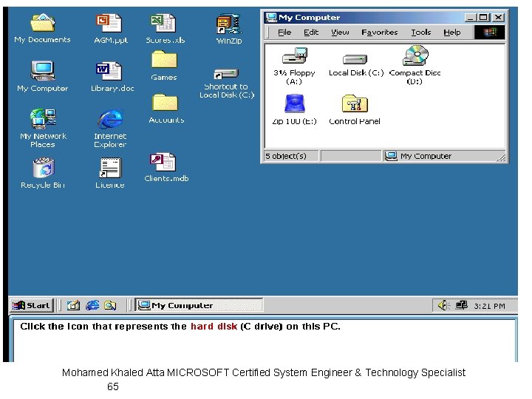The image size is (532, 399).
Task: Click the window resize grip corner
Action: (501, 157)
